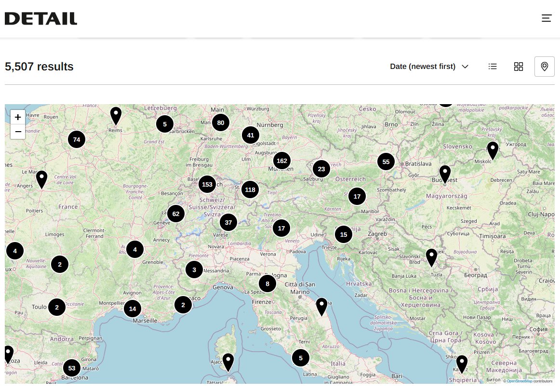Image resolution: width=560 pixels, height=392 pixels.
Task: Switch to grid view of results
Action: [x=519, y=67]
